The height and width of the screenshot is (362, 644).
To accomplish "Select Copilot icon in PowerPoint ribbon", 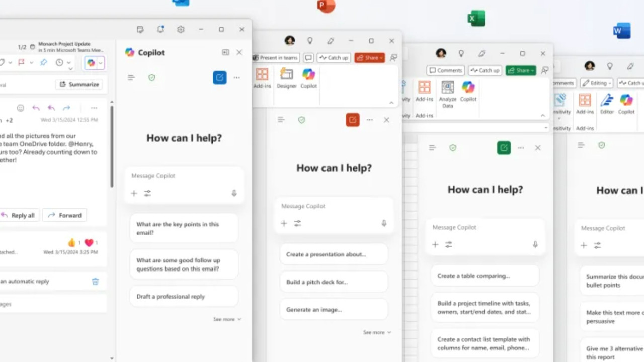I will coord(308,79).
